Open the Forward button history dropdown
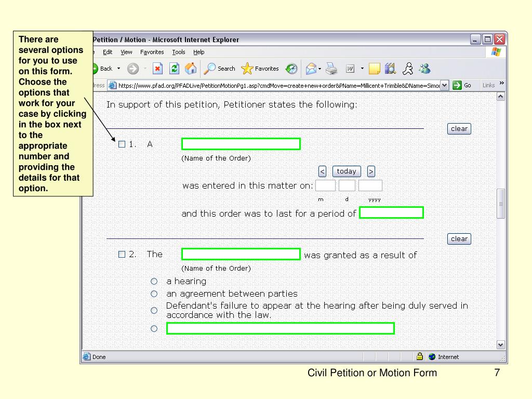 (145, 69)
